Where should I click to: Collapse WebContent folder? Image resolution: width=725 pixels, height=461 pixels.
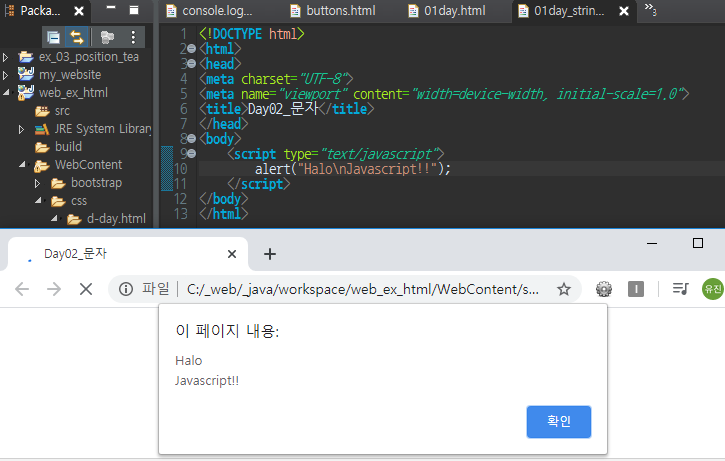click(x=22, y=164)
